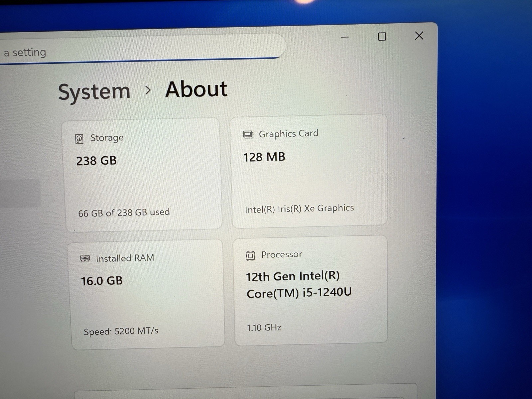Select the 12th Gen Intel Core i5-1240U text
This screenshot has height=399, width=532.
(x=299, y=285)
